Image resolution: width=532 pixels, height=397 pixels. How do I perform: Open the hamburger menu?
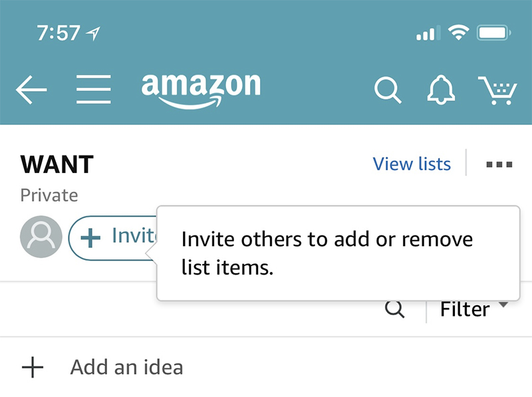coord(94,90)
